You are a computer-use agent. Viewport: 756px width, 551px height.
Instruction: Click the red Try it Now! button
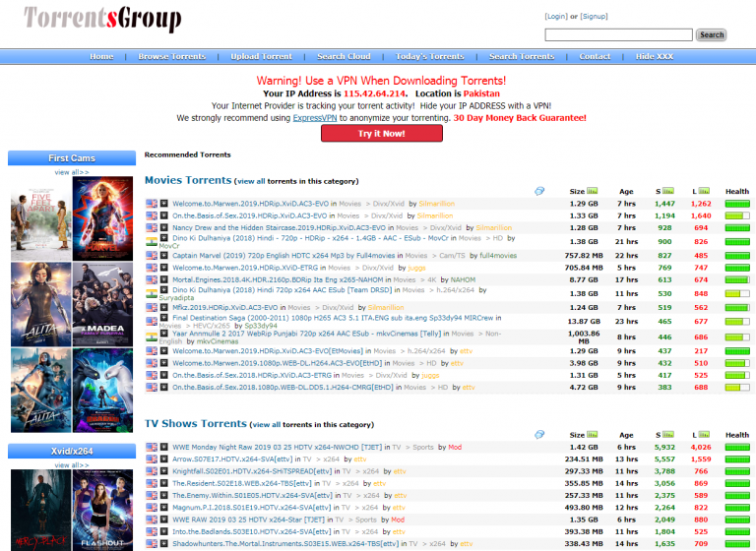point(381,134)
